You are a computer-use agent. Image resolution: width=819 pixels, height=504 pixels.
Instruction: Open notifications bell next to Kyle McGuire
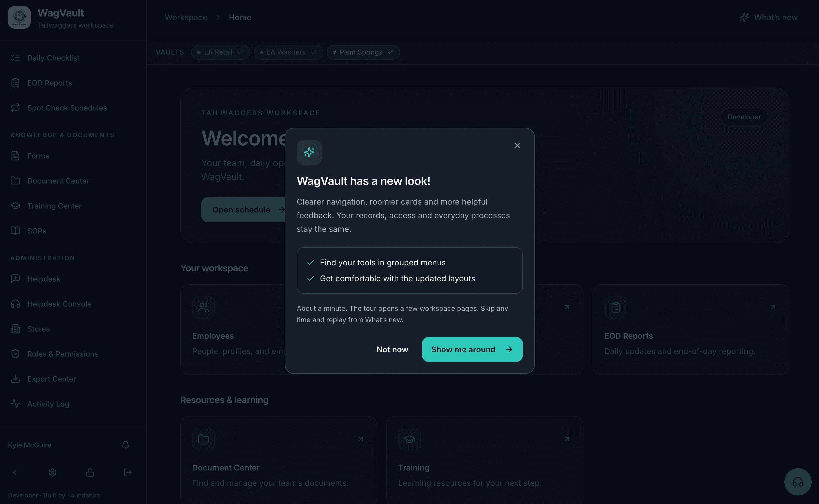coord(125,445)
